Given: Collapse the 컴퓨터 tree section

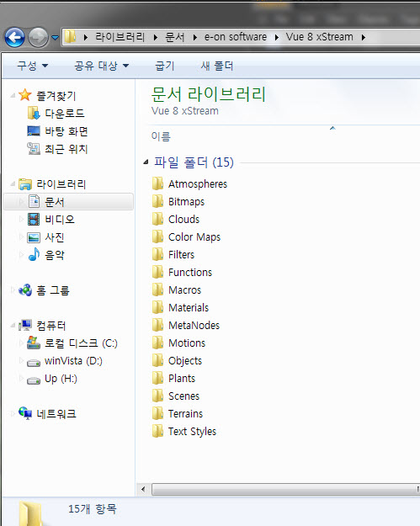Looking at the screenshot, I should [13, 326].
